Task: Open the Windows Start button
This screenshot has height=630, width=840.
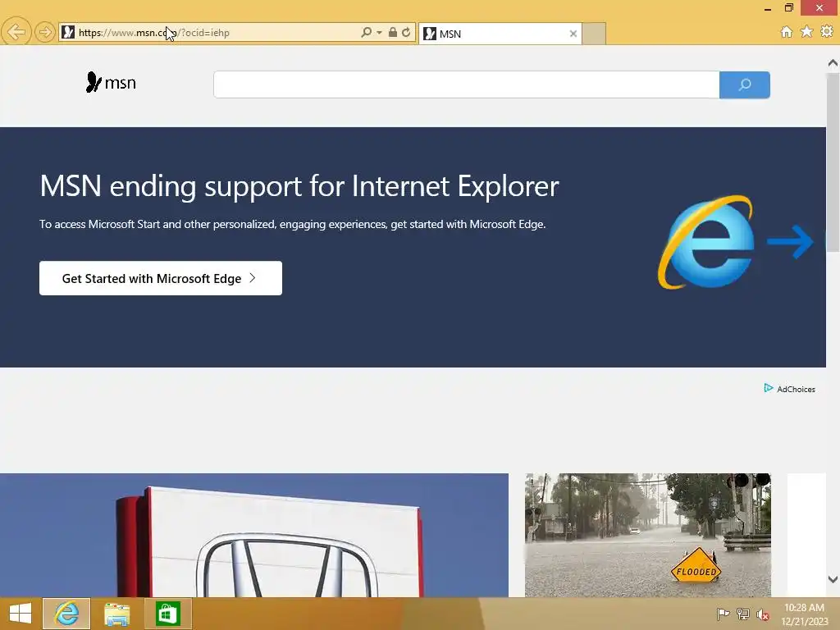Action: [x=21, y=614]
